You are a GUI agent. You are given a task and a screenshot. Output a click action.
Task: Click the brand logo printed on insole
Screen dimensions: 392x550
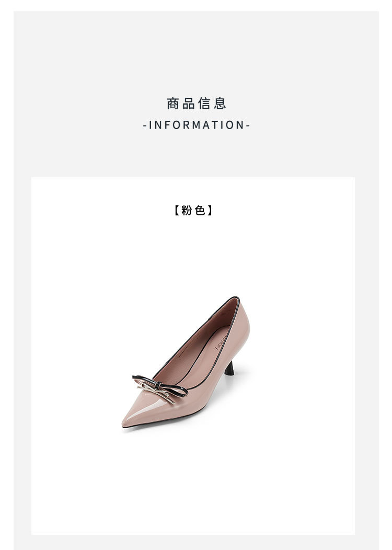pyautogui.click(x=221, y=341)
